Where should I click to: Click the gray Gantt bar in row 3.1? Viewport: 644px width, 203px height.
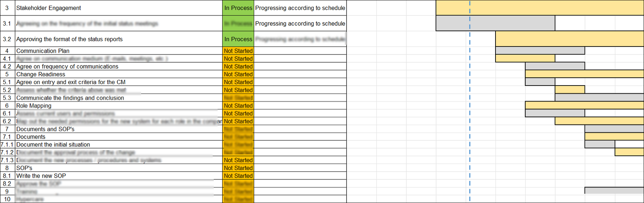click(x=496, y=23)
